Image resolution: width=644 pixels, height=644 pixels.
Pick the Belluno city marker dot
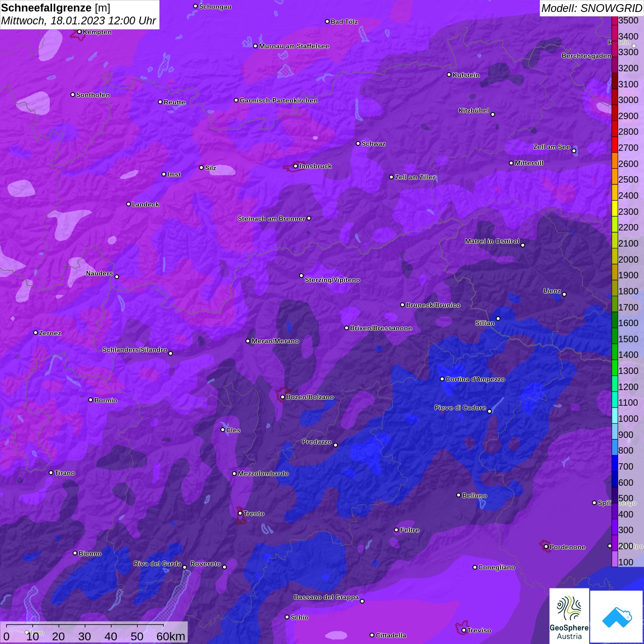coord(459,495)
